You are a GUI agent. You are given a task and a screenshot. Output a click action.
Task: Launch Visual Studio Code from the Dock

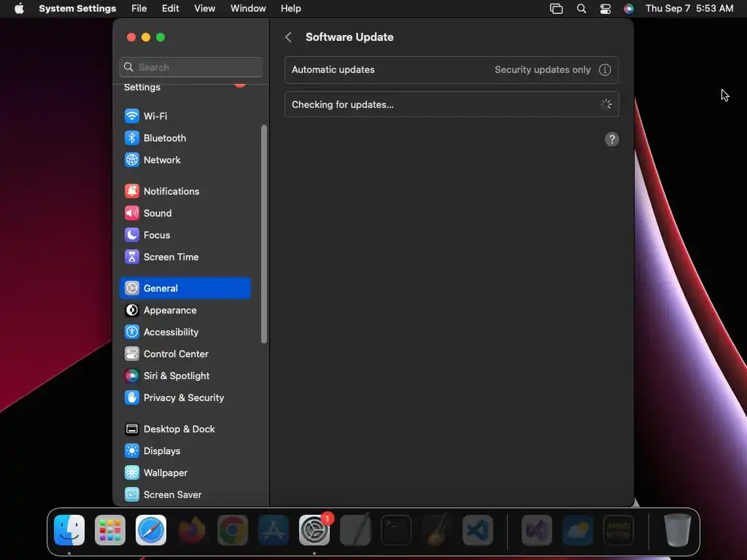(x=478, y=530)
